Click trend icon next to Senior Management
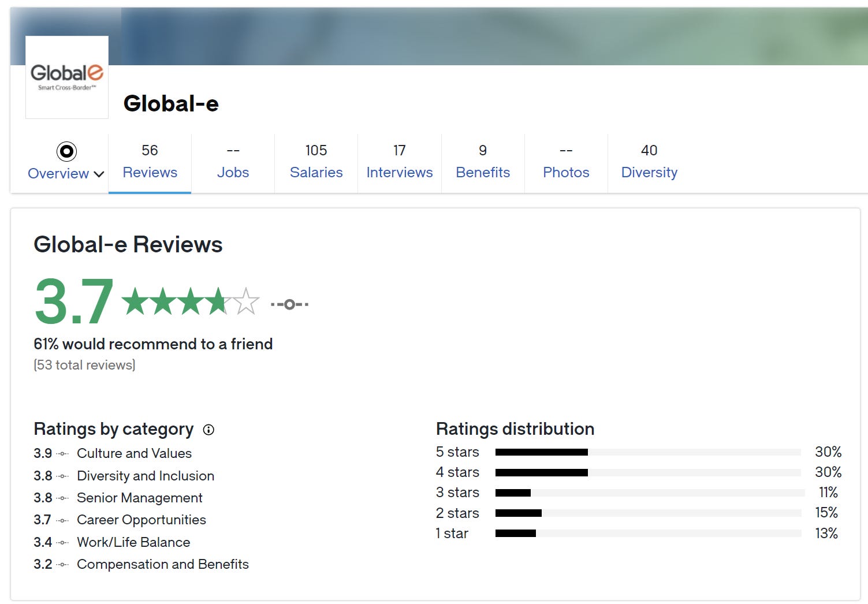Viewport: 868px width, 604px height. pos(62,498)
